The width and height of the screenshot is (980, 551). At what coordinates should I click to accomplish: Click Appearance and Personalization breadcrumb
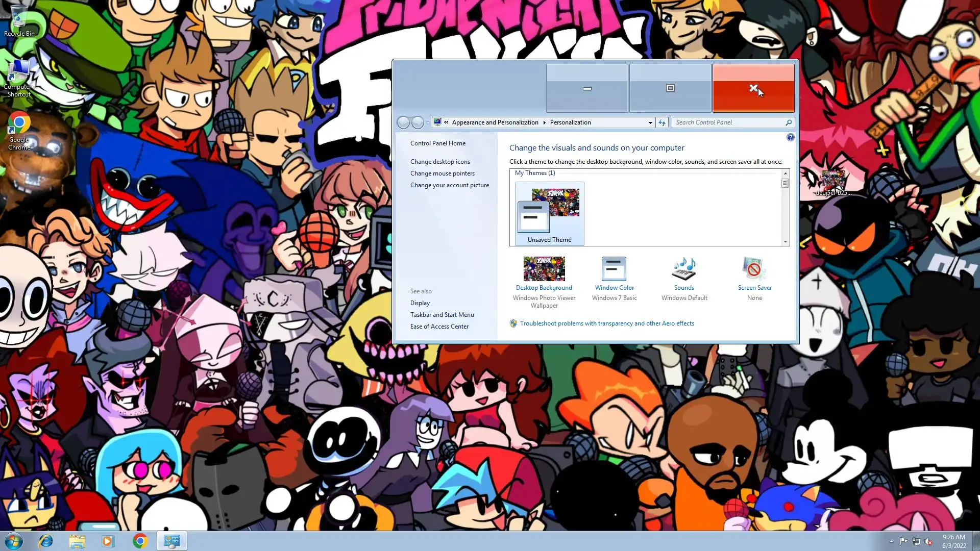click(x=495, y=122)
